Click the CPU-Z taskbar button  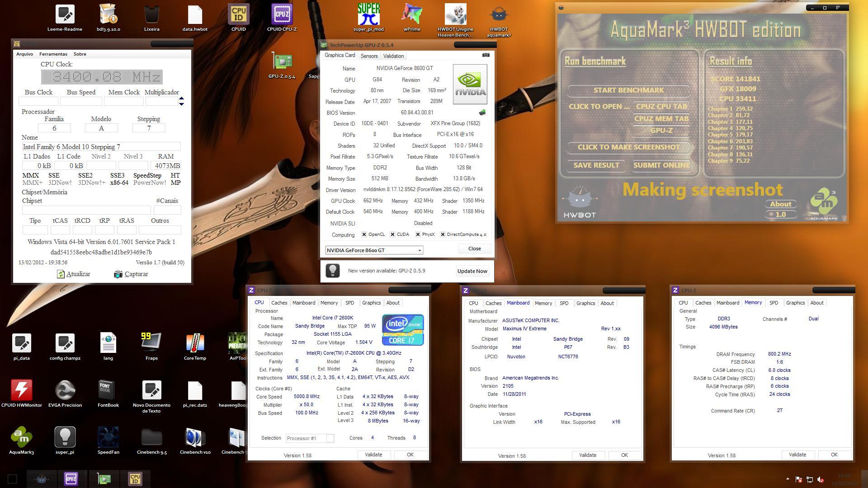click(71, 479)
